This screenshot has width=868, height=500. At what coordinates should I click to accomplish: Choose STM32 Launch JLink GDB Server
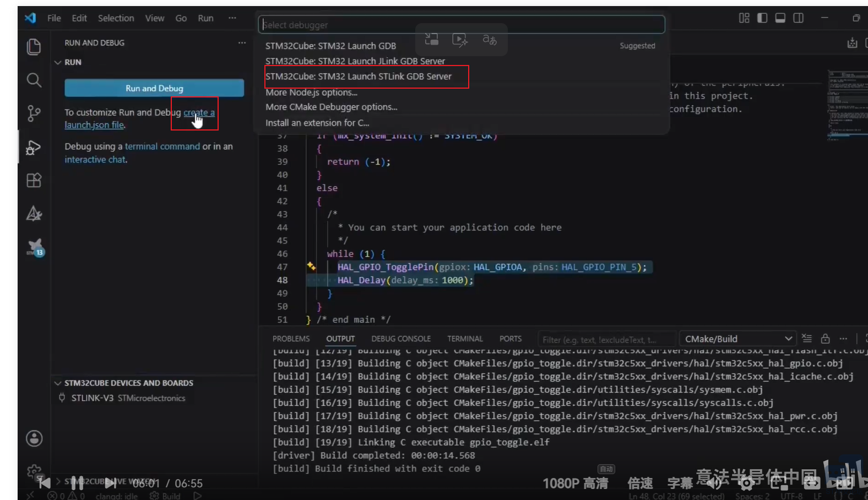(462, 61)
